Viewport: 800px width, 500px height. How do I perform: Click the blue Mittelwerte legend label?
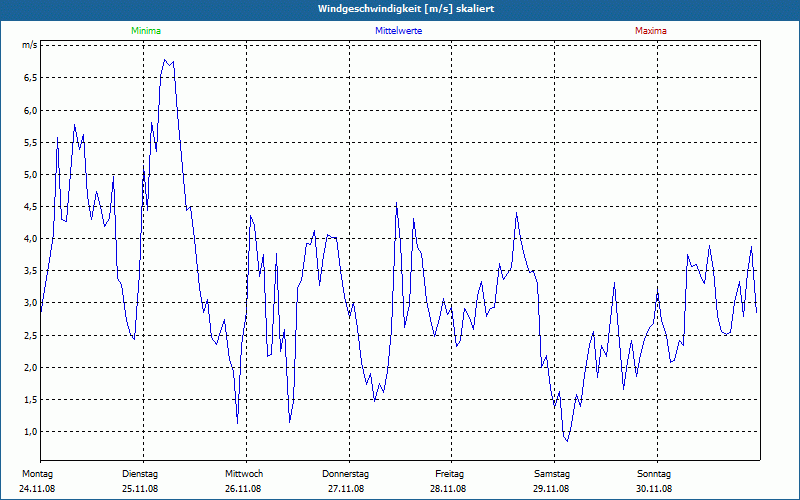click(x=398, y=31)
